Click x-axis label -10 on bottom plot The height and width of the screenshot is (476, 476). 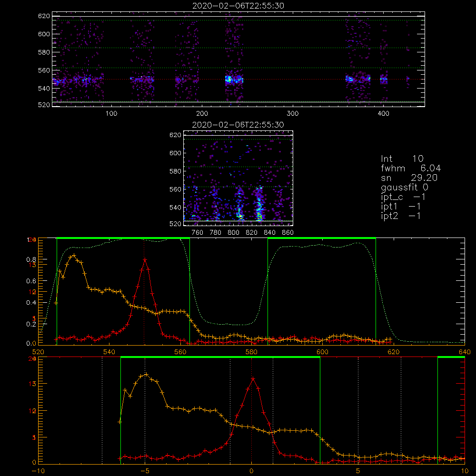pos(38,471)
